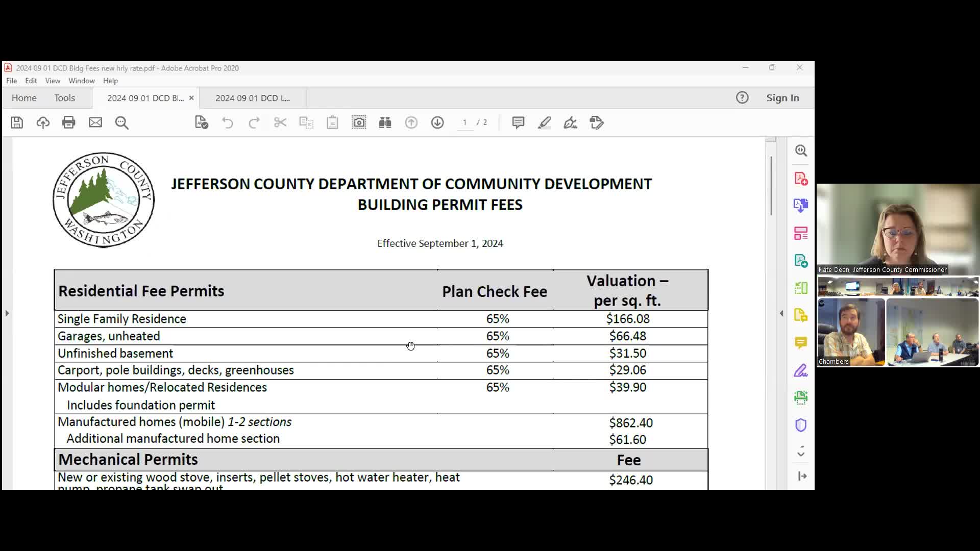Click the paste clipboard icon

click(x=332, y=122)
